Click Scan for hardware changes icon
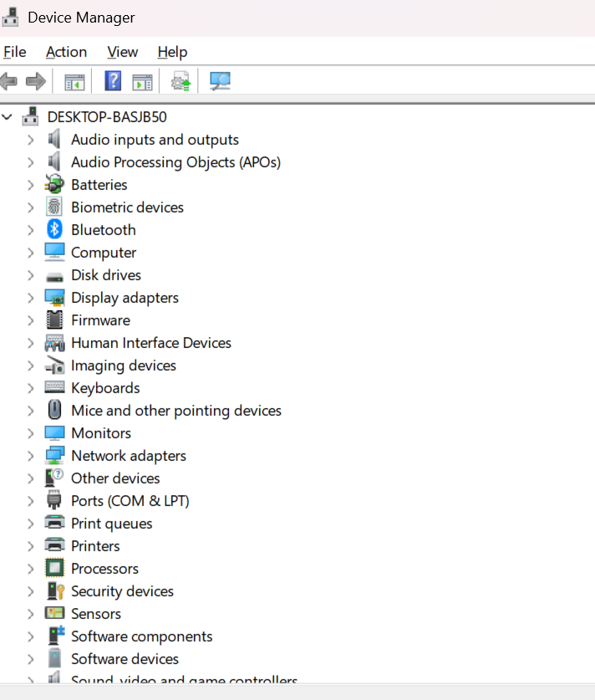The image size is (595, 700). pos(220,81)
